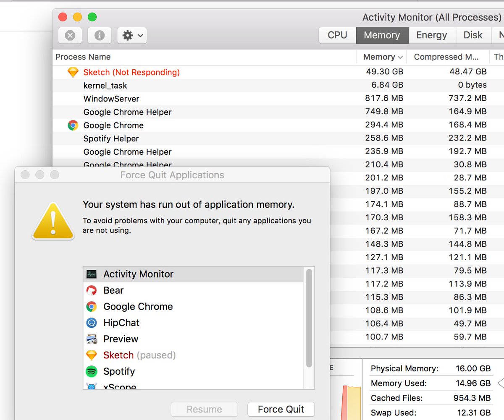This screenshot has height=420, width=504.
Task: Click the Chrome icon in the process list
Action: pyautogui.click(x=73, y=125)
